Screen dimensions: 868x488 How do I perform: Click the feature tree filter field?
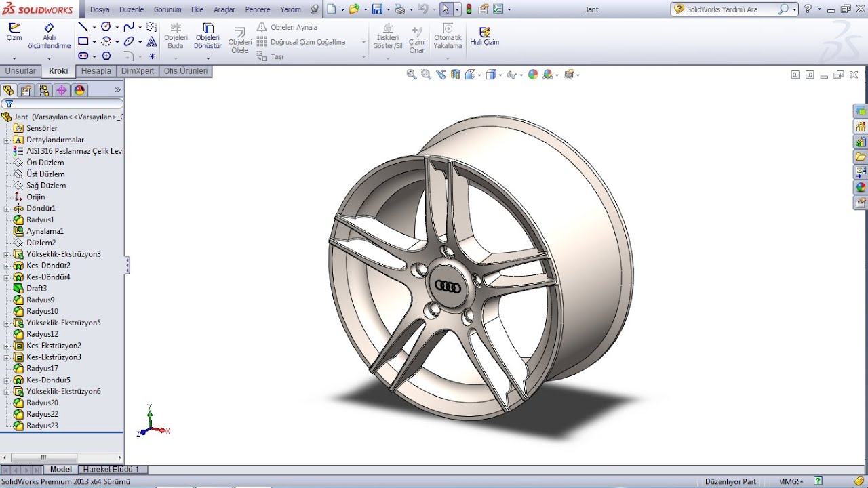(x=62, y=104)
